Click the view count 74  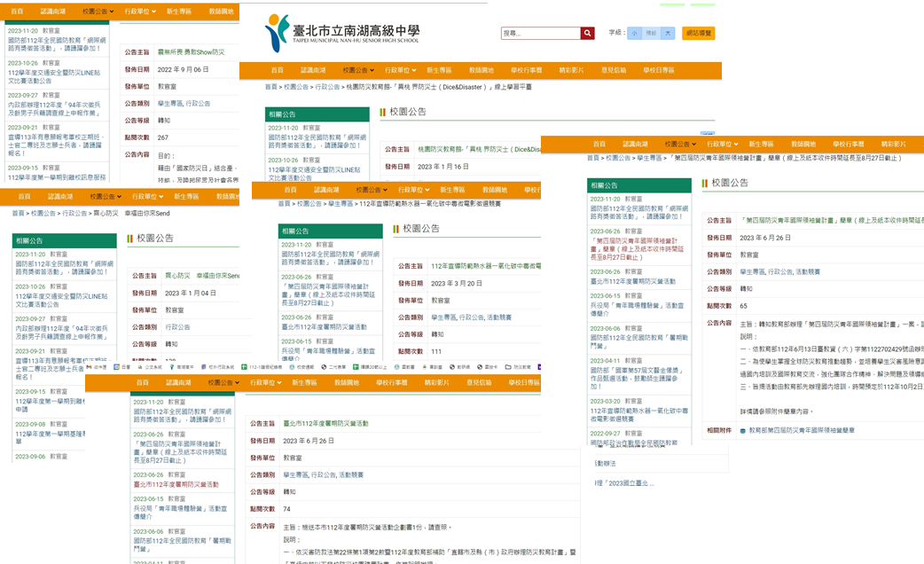pyautogui.click(x=286, y=509)
